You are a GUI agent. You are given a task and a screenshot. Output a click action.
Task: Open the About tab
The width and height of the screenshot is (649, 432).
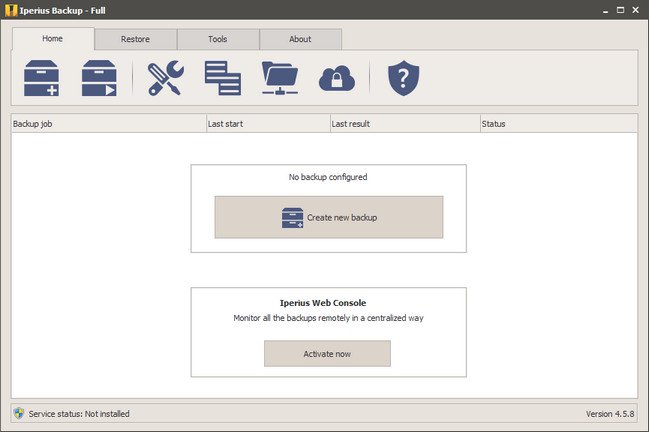300,39
